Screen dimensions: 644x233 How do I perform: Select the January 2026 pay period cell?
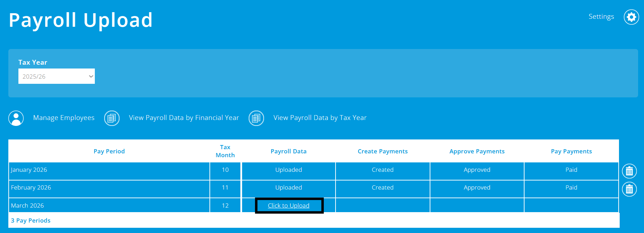click(109, 171)
